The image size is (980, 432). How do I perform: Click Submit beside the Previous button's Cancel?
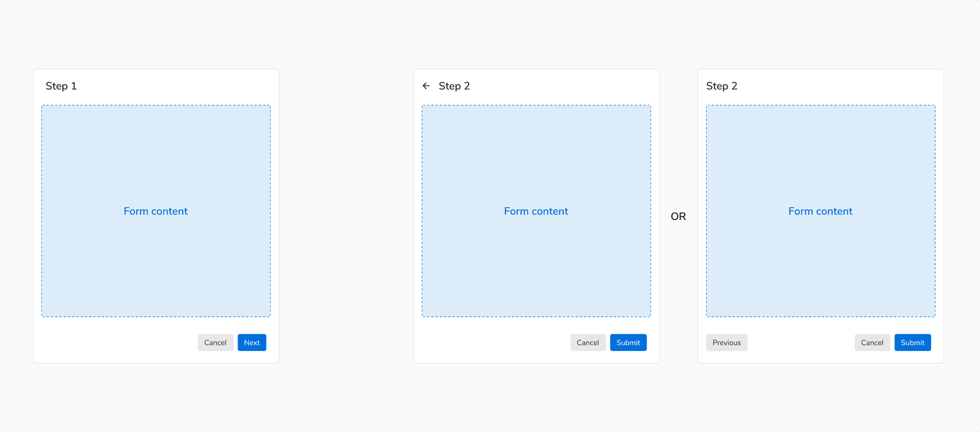pyautogui.click(x=913, y=342)
